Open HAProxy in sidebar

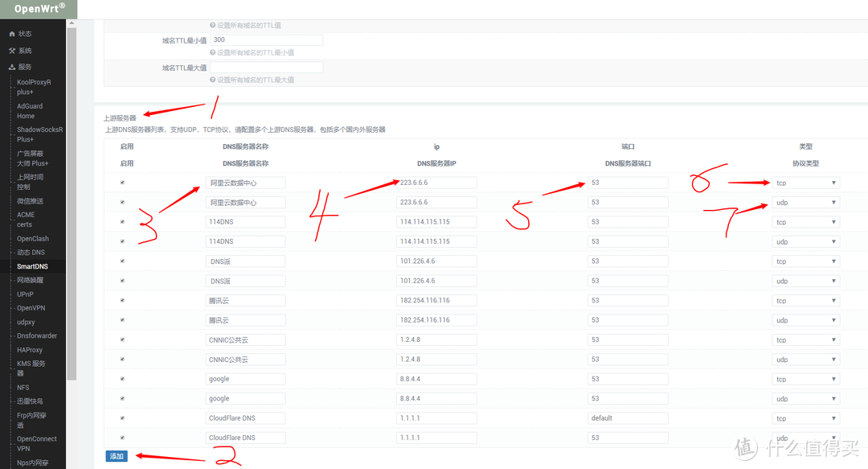(30, 350)
